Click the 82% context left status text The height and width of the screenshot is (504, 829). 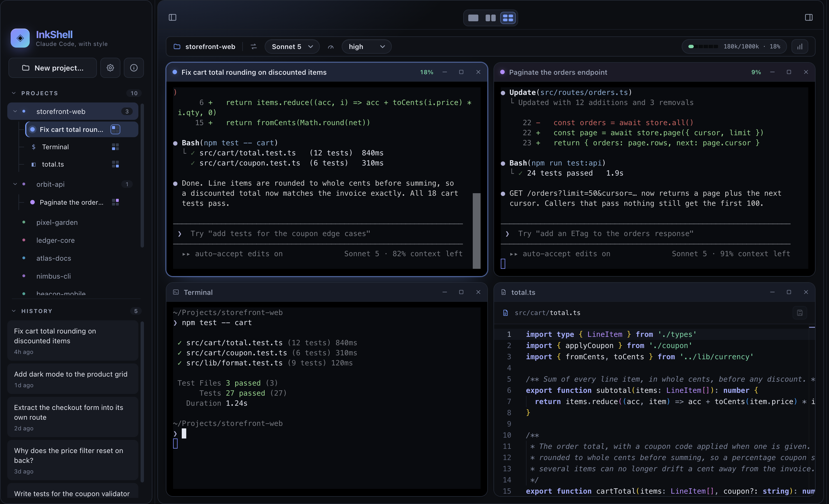click(427, 254)
